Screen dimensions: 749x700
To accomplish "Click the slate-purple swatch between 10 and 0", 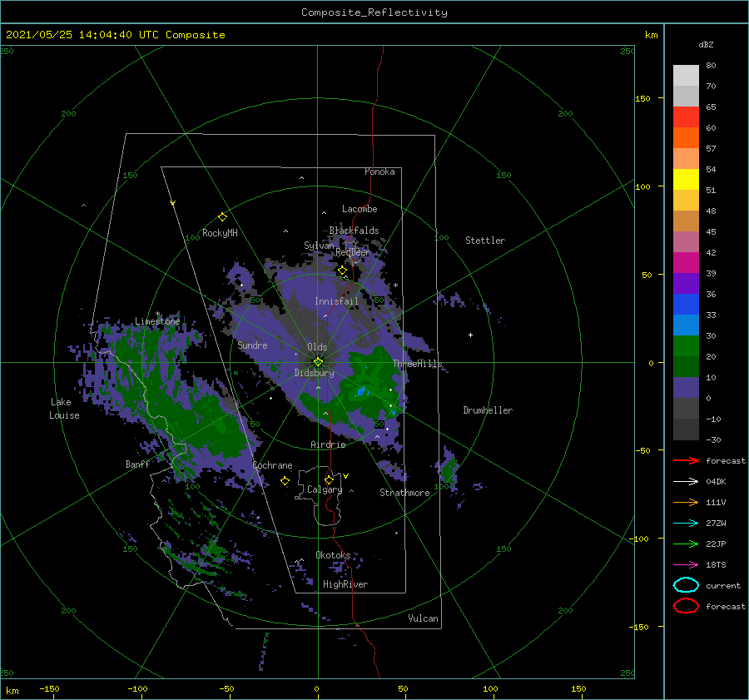I will tap(686, 388).
